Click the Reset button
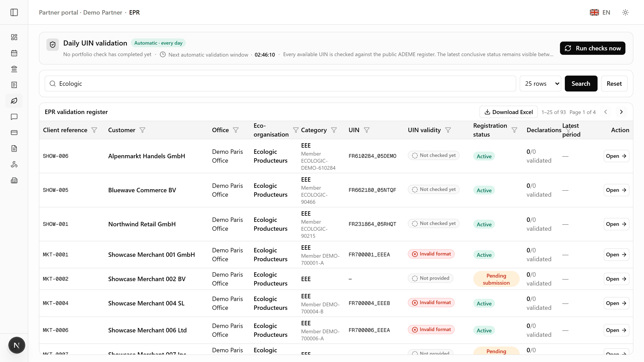Screen dimensions: 644x362 [614, 84]
